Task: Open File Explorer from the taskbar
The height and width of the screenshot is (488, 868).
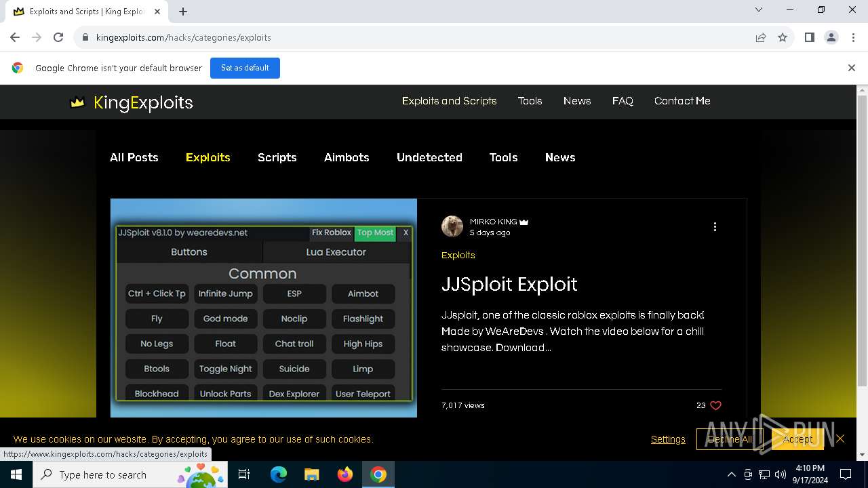Action: [x=311, y=474]
